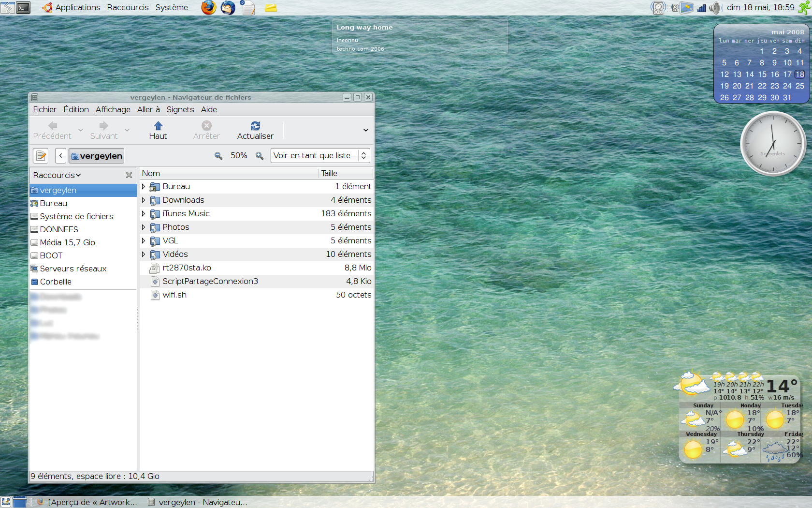Click the volume speaker icon in tray
The image size is (812, 508).
[x=714, y=8]
